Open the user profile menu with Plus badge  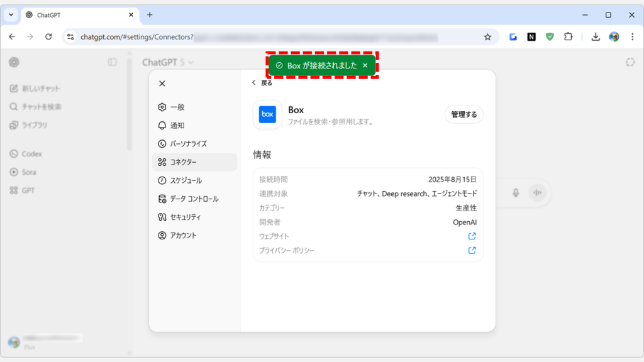[x=45, y=341]
